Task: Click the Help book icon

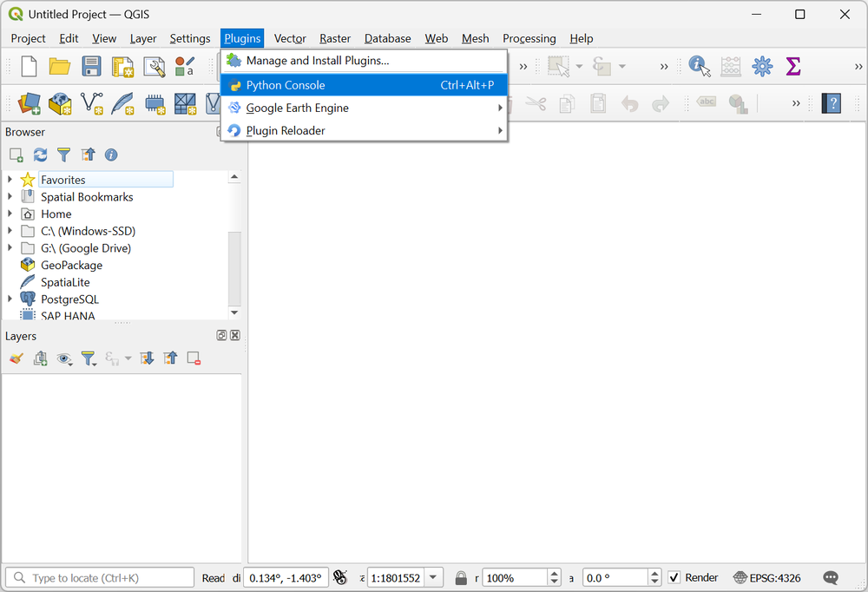Action: point(831,103)
